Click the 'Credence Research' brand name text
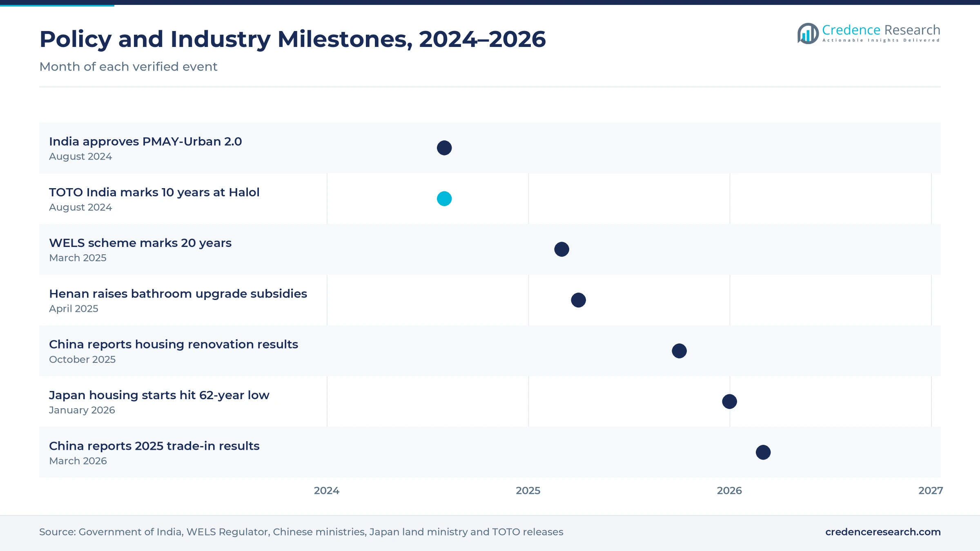This screenshot has height=551, width=980. (x=881, y=30)
